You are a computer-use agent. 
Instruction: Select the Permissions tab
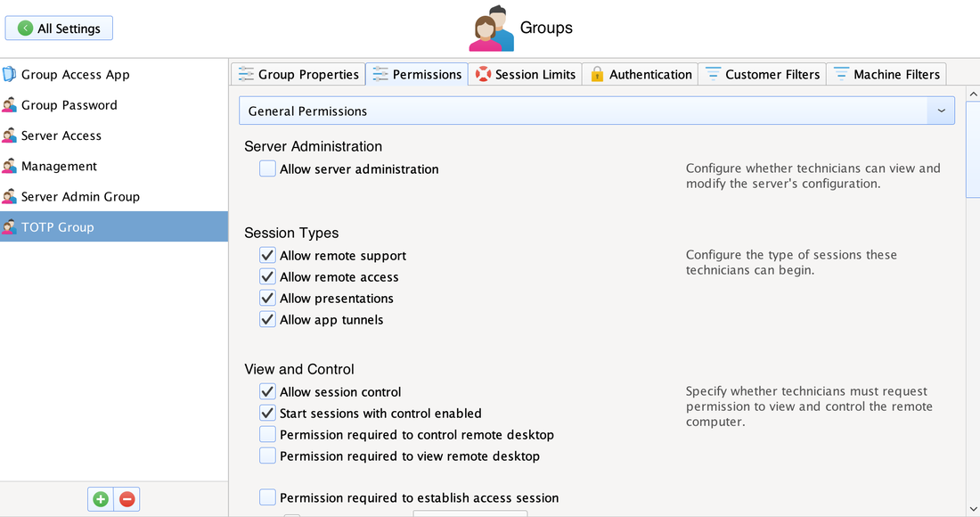(x=418, y=74)
